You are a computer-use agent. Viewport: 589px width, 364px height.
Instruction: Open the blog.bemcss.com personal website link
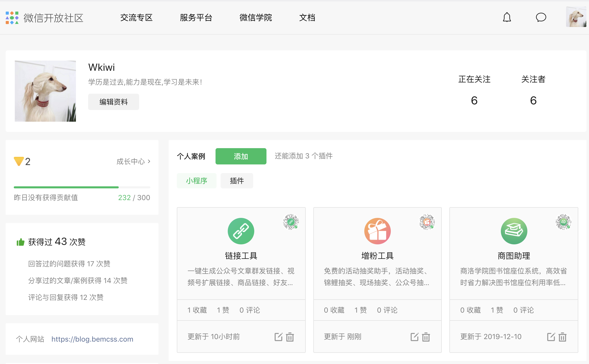tap(92, 339)
